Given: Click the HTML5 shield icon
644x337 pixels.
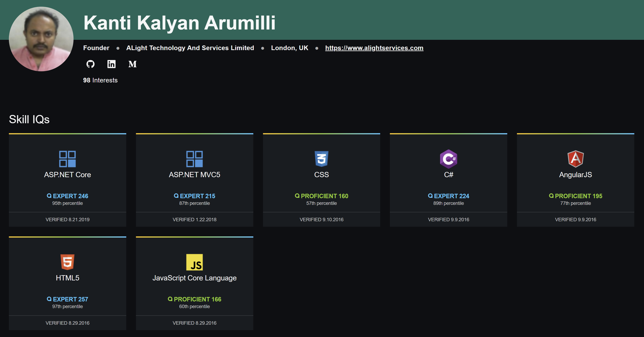Looking at the screenshot, I should [x=67, y=262].
